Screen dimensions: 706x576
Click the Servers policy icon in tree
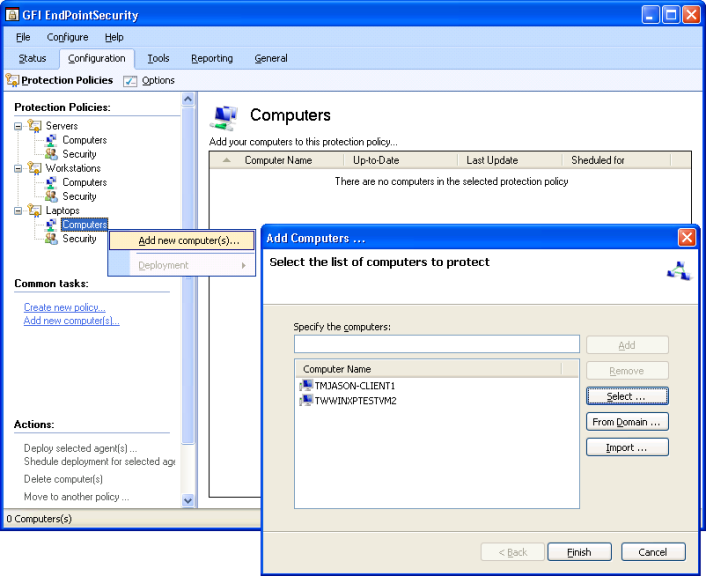(x=34, y=126)
